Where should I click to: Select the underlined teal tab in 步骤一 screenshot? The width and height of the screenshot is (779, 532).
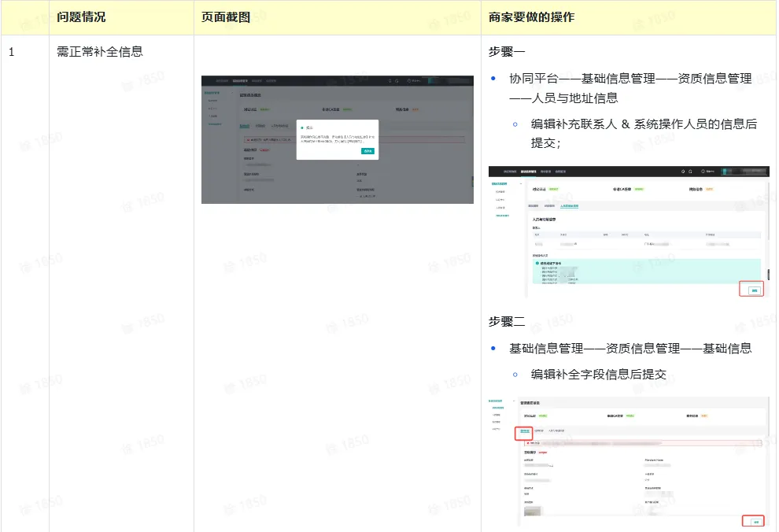coord(570,205)
